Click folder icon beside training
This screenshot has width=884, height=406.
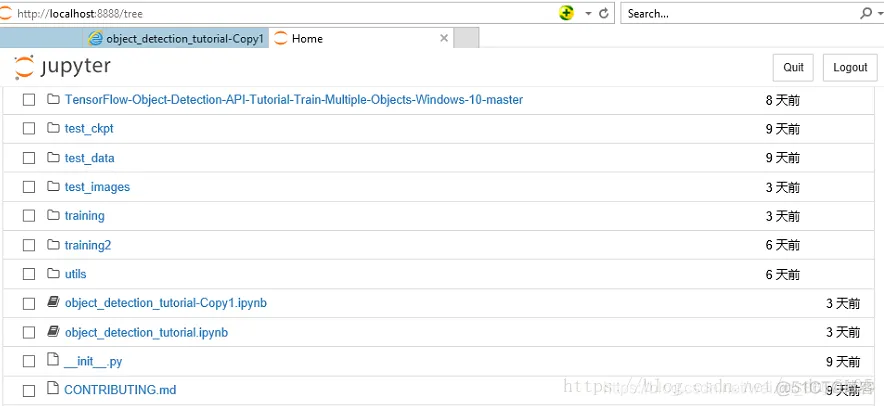tap(53, 215)
